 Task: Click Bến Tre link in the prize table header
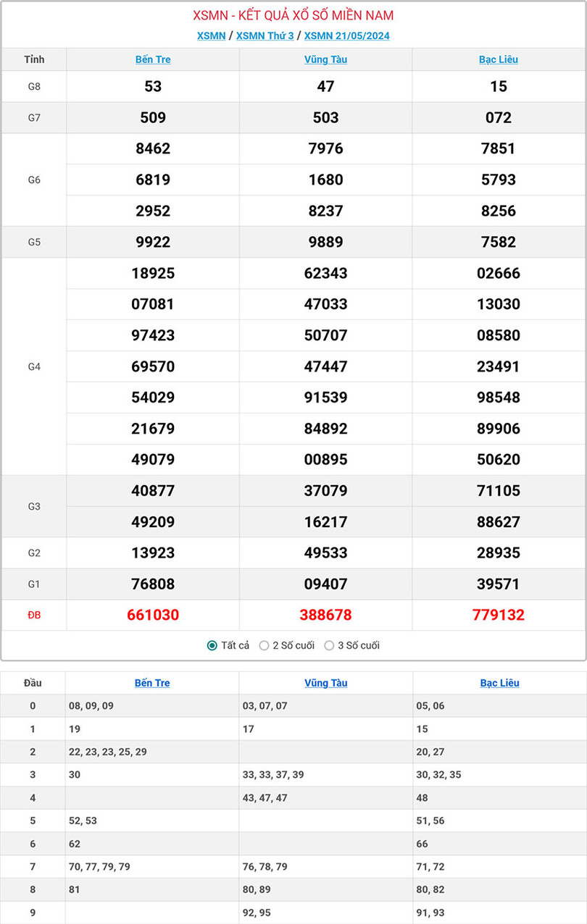tap(153, 59)
